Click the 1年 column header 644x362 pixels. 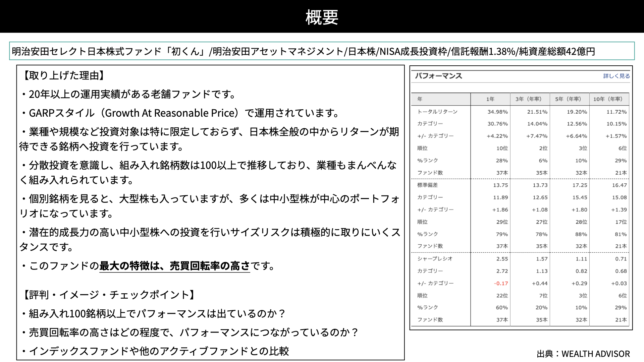click(x=490, y=99)
